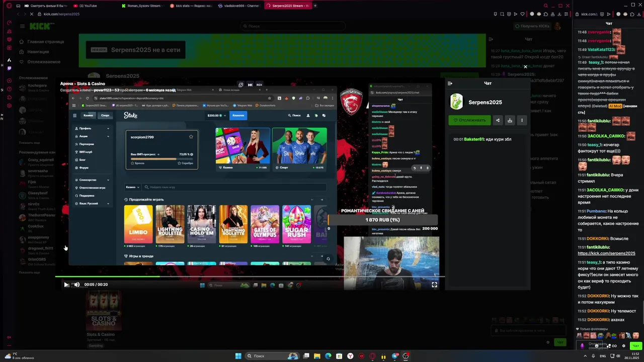Open a new browser tab
The image size is (644, 362).
click(x=315, y=6)
